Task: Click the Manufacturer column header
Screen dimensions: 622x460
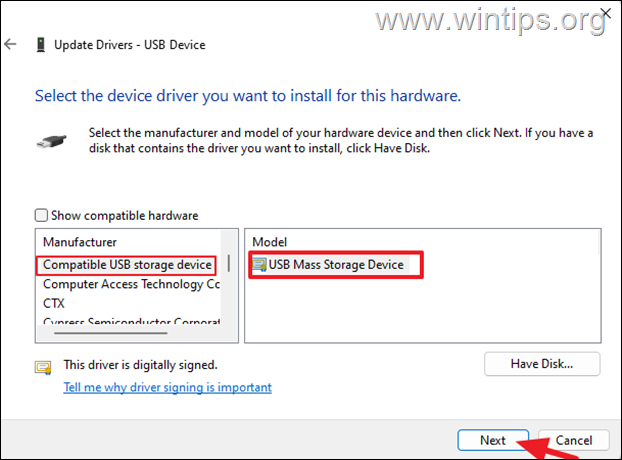Action: tap(80, 242)
